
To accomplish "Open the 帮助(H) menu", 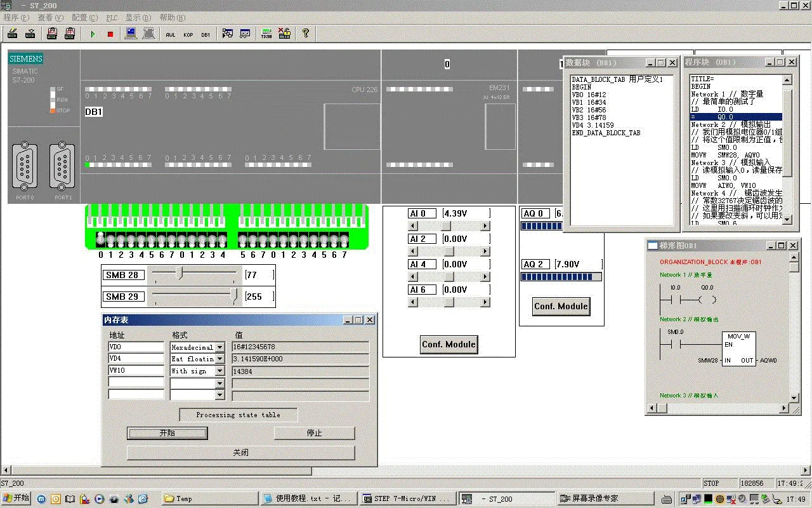I will point(172,18).
